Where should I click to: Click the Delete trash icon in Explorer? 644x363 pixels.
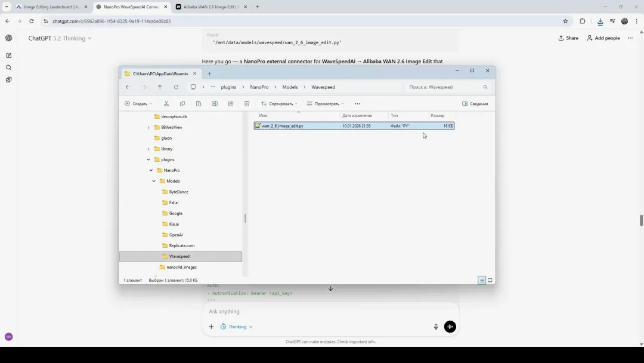[x=247, y=104]
